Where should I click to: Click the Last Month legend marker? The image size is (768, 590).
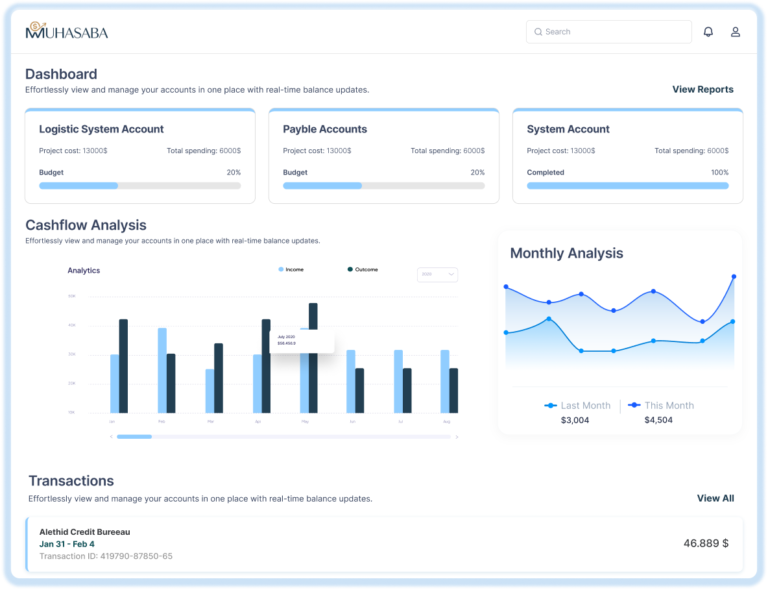coord(551,405)
